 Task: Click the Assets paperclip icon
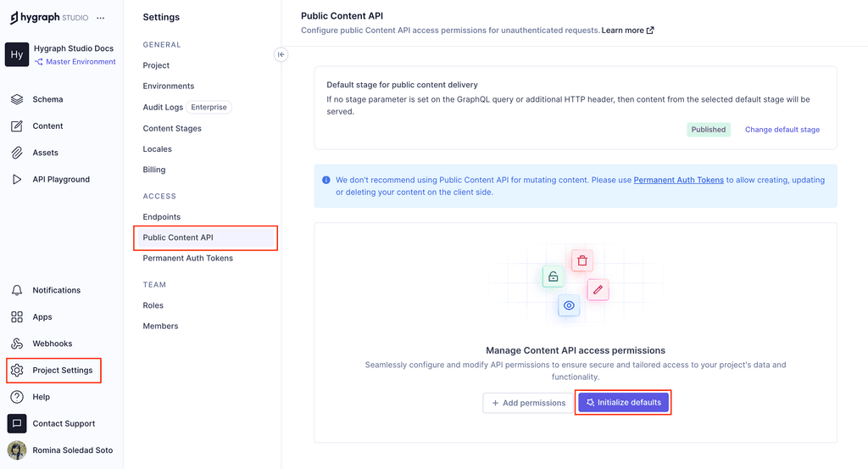tap(17, 153)
